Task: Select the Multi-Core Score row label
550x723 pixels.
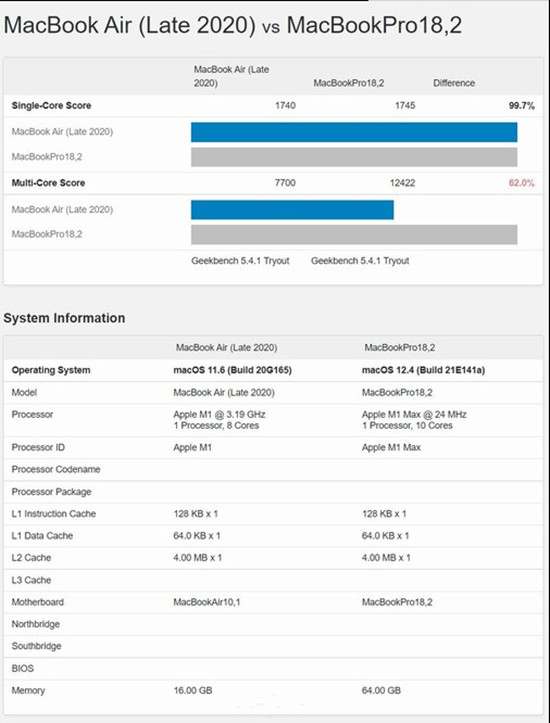Action: click(48, 183)
